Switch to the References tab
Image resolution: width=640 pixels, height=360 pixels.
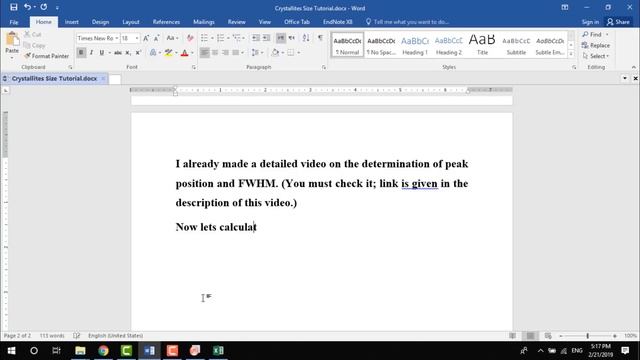click(x=166, y=22)
